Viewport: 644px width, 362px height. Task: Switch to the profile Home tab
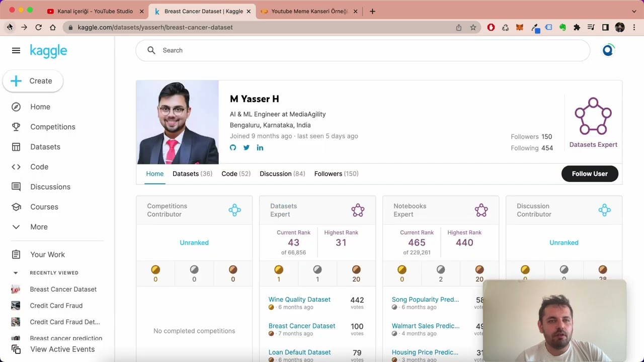[155, 173]
